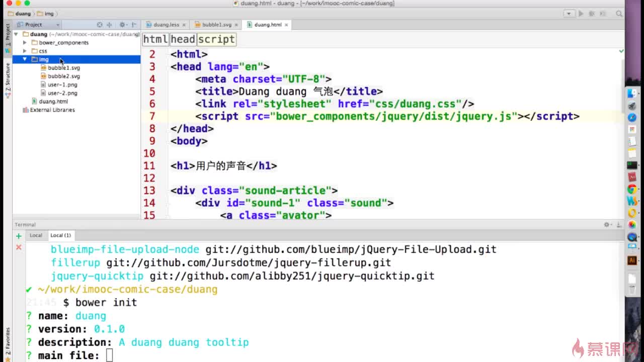Open the run configuration dropdown
644x362 pixels.
coord(569,14)
